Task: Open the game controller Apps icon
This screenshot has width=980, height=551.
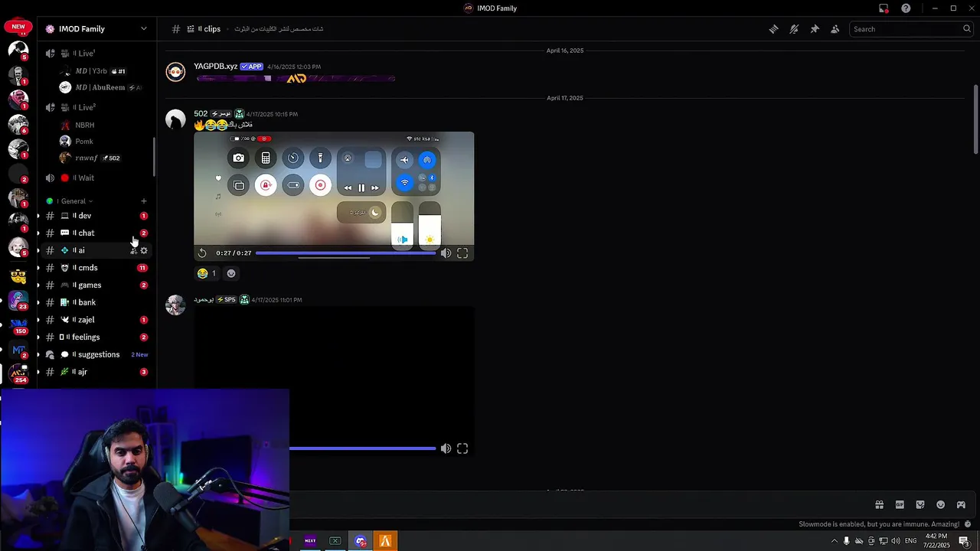Action: click(962, 505)
